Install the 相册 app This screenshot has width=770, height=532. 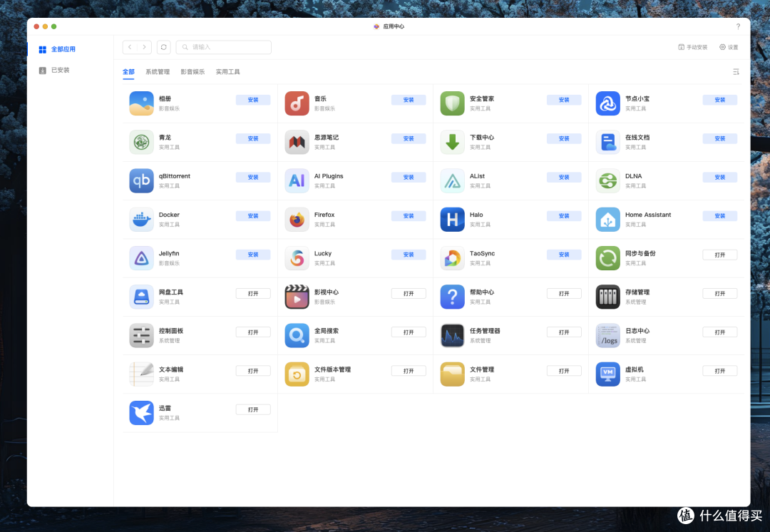pyautogui.click(x=253, y=100)
